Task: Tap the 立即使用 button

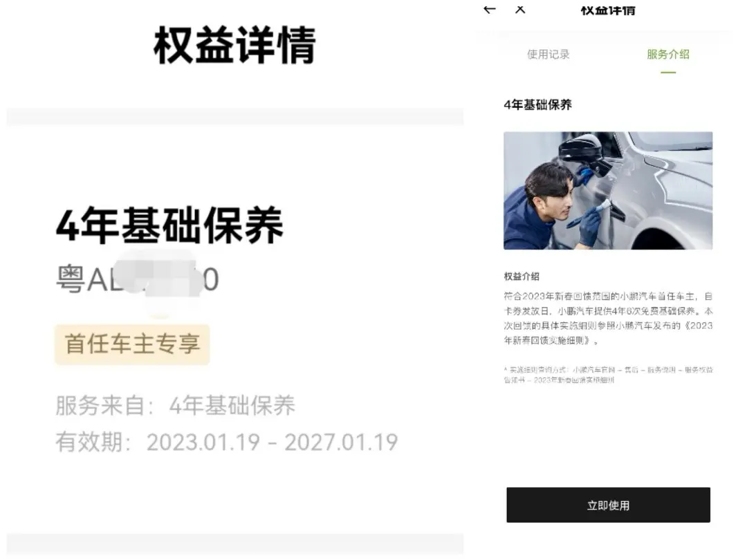Action: pos(609,505)
